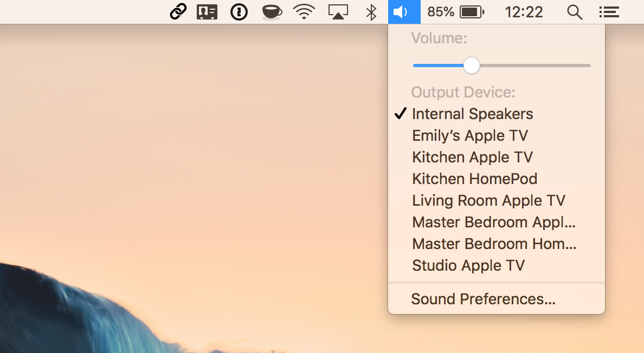Open Sound Preferences…
The height and width of the screenshot is (353, 644).
[x=483, y=299]
